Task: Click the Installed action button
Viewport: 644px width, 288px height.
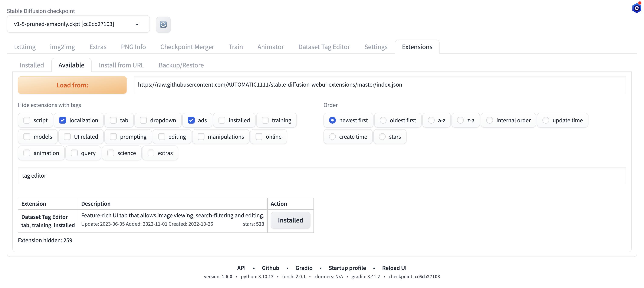Action: click(290, 220)
